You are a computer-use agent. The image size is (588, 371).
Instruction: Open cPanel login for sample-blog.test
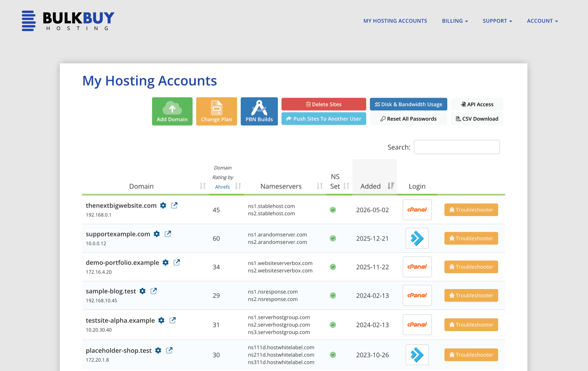point(417,295)
